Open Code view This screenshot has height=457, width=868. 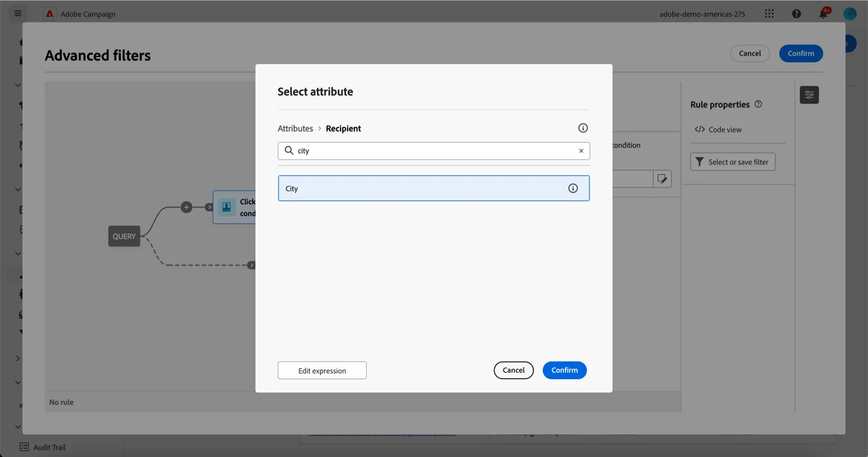pyautogui.click(x=718, y=130)
